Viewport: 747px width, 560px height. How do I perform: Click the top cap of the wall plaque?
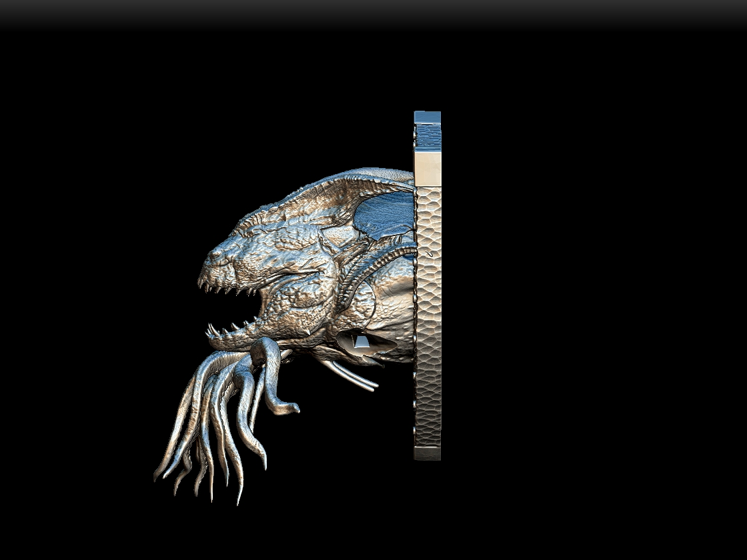click(x=427, y=118)
